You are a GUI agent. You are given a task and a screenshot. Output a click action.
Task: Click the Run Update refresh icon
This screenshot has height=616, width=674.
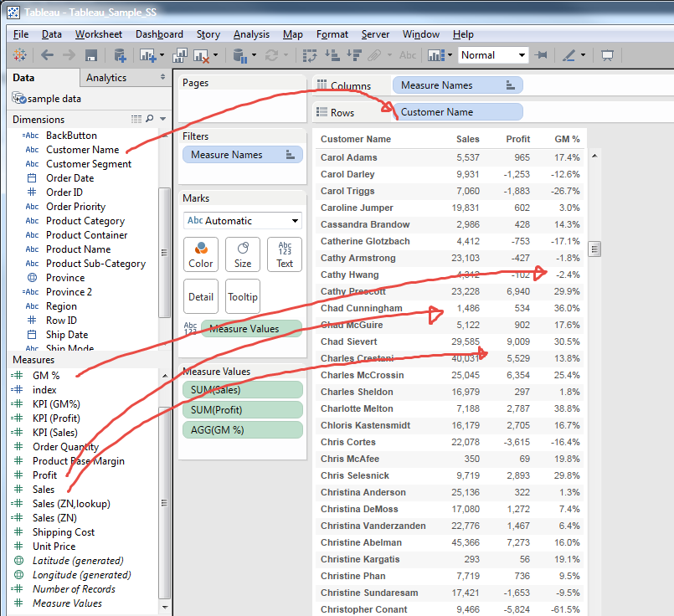click(x=271, y=55)
